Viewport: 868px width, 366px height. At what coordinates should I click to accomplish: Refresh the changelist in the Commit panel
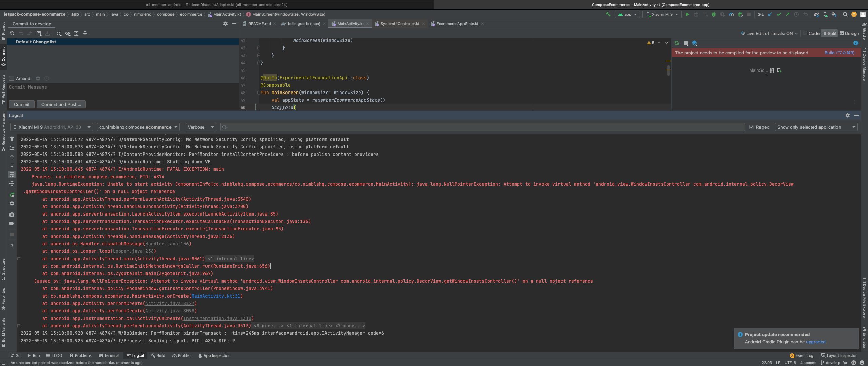12,33
